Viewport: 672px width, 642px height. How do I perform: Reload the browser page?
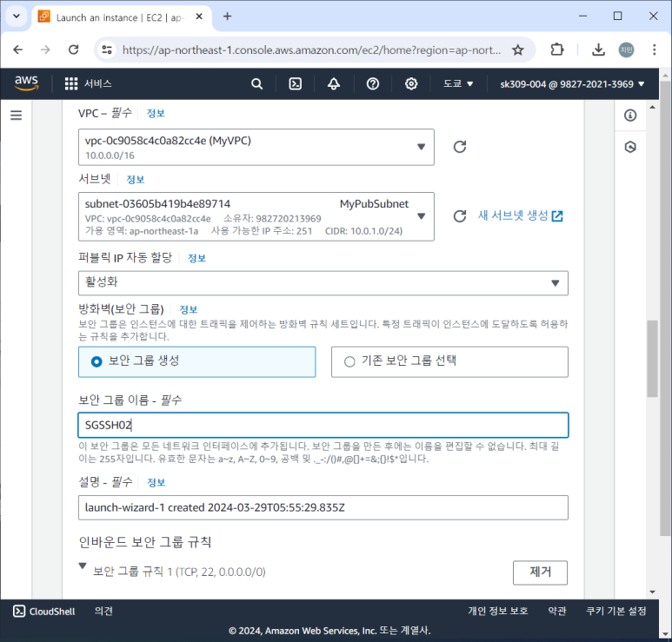[74, 50]
